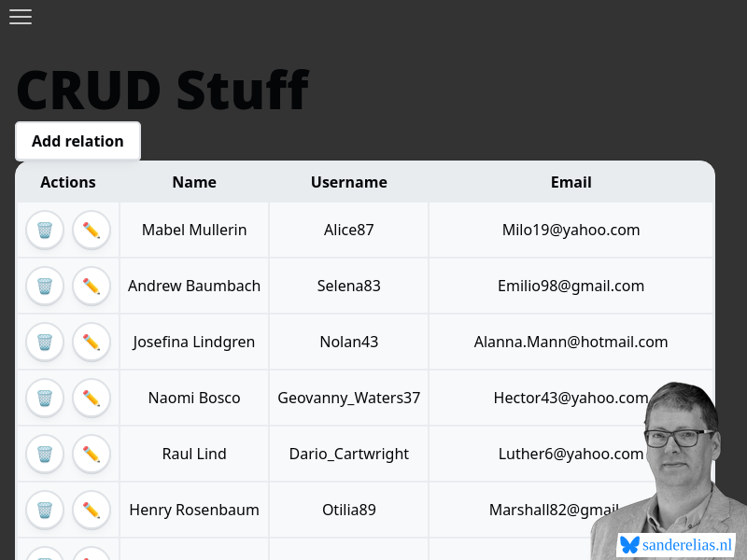Delete the Andrew Baumbach entry

click(x=45, y=287)
